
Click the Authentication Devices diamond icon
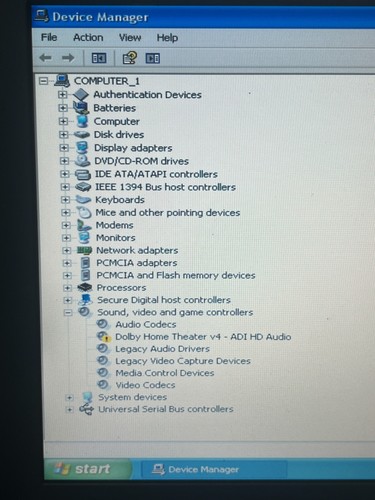pyautogui.click(x=81, y=94)
